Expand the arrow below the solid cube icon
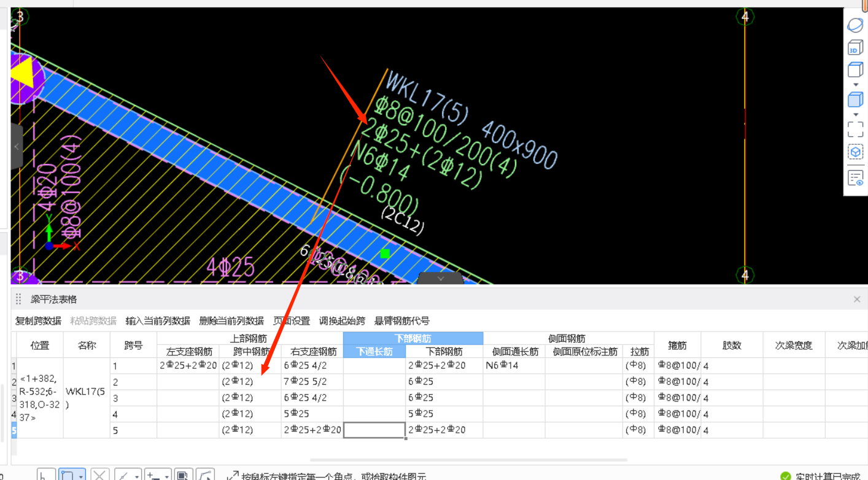This screenshot has width=868, height=480. coord(855,115)
